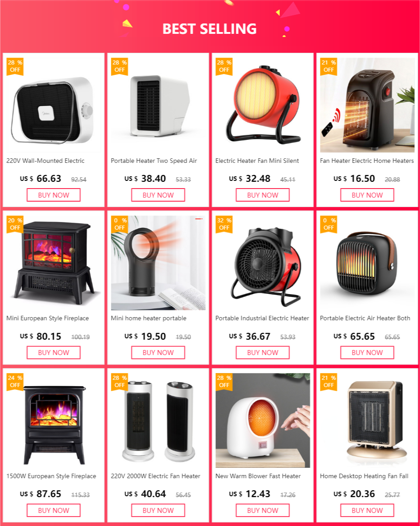Click the 24% OFF badge on 1500W fireplace
Screen dimensions: 420x526
pos(15,382)
